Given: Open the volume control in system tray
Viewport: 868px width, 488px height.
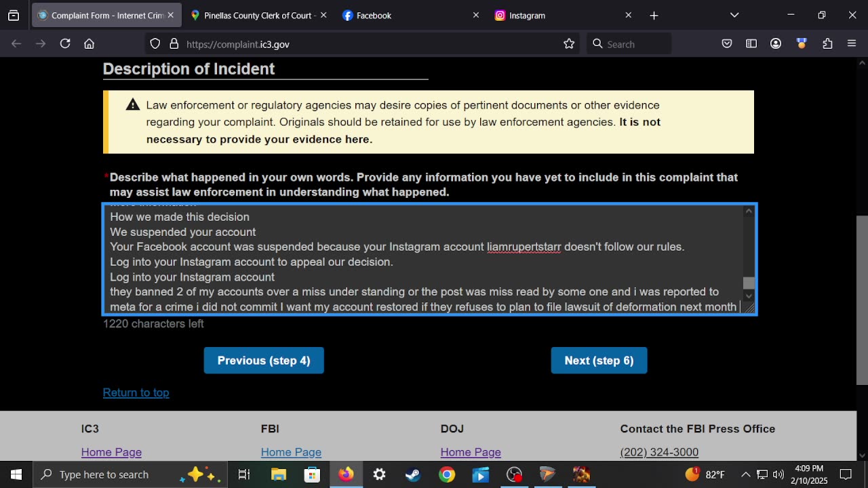Looking at the screenshot, I should 778,474.
